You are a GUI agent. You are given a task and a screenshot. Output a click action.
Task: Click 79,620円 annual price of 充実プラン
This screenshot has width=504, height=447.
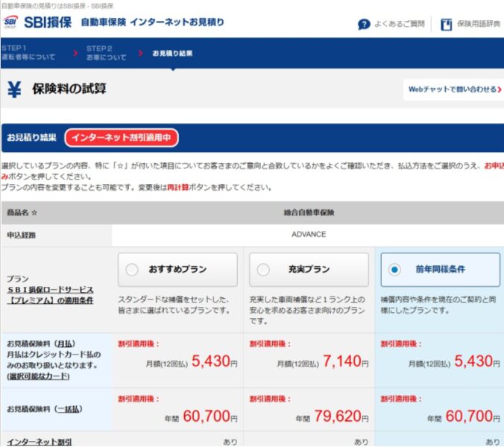(341, 416)
